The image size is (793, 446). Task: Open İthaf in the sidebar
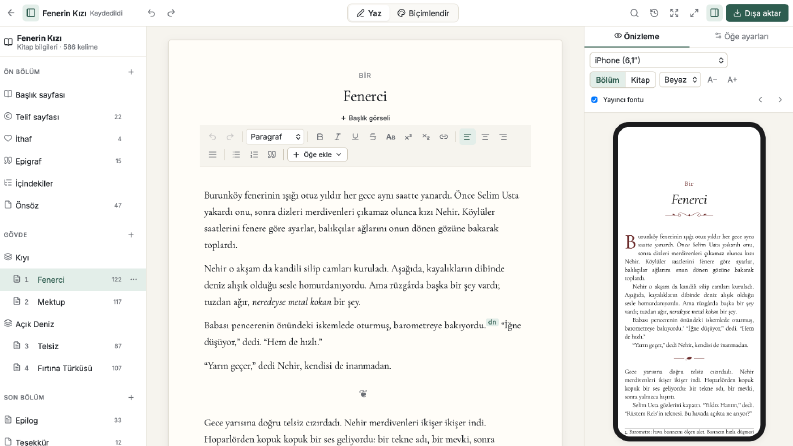(73, 139)
